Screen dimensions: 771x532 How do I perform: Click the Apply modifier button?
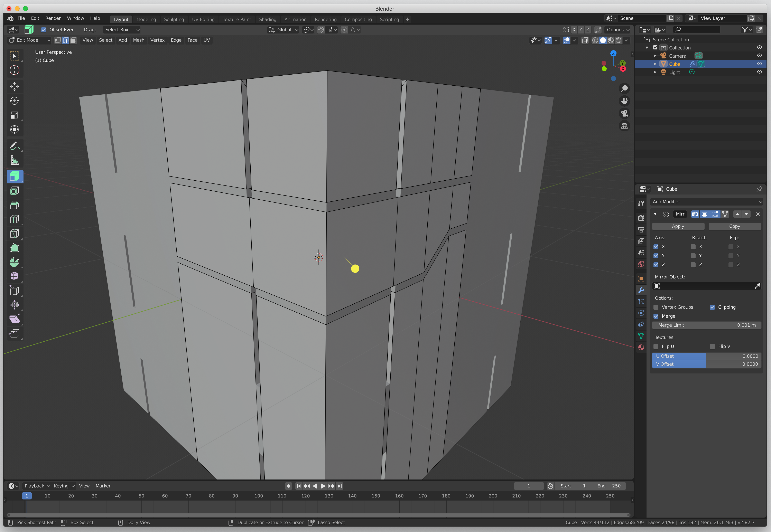click(x=678, y=226)
